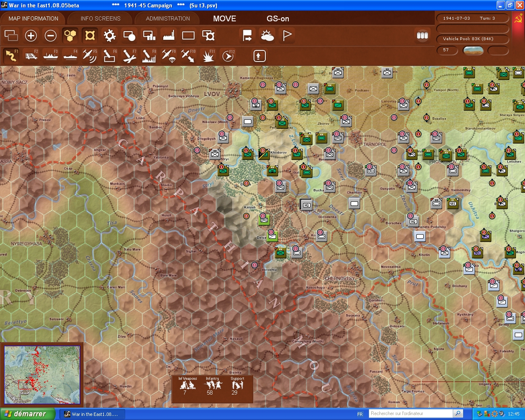Image resolution: width=525 pixels, height=420 pixels.
Task: Select Bomb City mode (F8)
Action: tap(149, 55)
